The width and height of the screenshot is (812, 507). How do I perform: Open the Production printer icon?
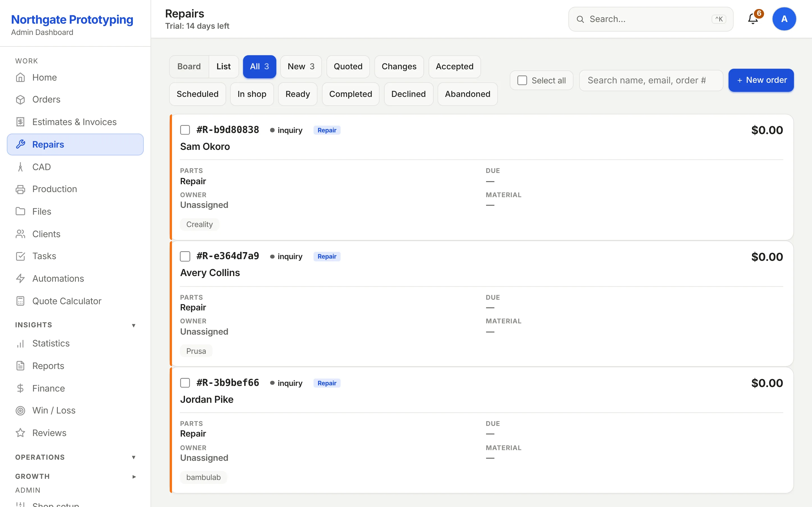(x=21, y=189)
